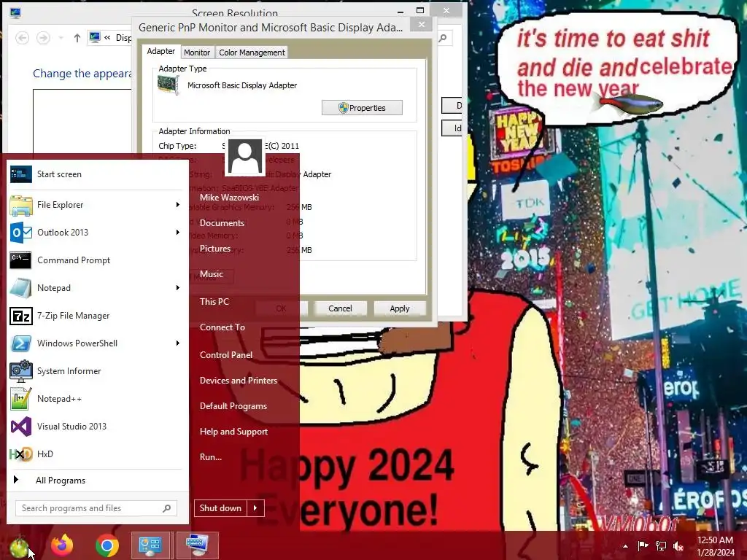Click the Shut down button
Image resolution: width=747 pixels, height=560 pixels.
pyautogui.click(x=220, y=508)
